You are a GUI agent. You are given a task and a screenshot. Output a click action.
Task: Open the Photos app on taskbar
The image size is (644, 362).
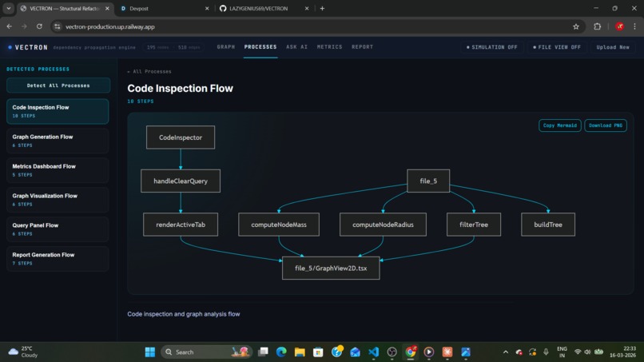point(466,352)
